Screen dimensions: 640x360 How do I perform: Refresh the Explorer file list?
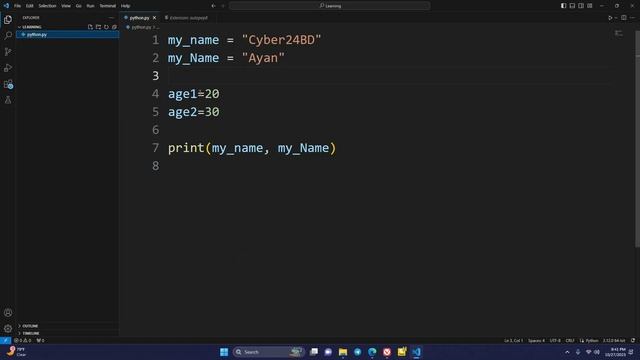tap(106, 27)
